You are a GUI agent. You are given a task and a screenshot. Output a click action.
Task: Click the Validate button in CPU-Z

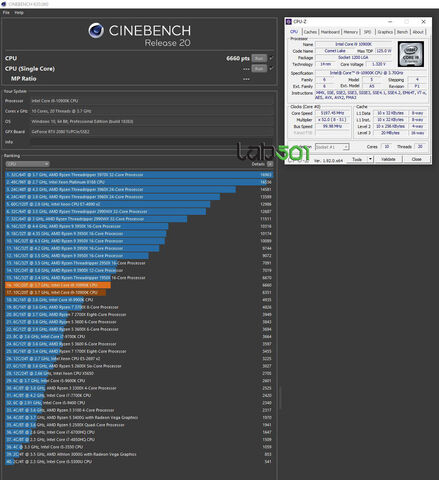tap(388, 159)
